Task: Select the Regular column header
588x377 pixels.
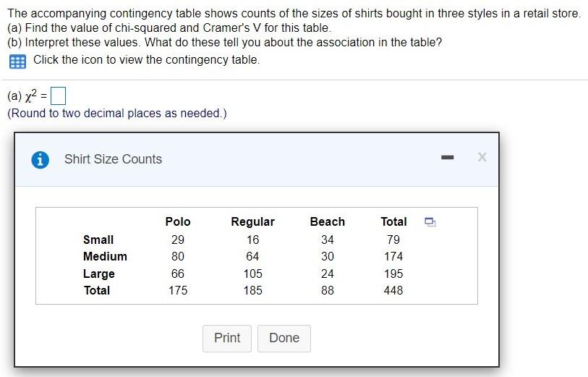Action: [x=252, y=221]
